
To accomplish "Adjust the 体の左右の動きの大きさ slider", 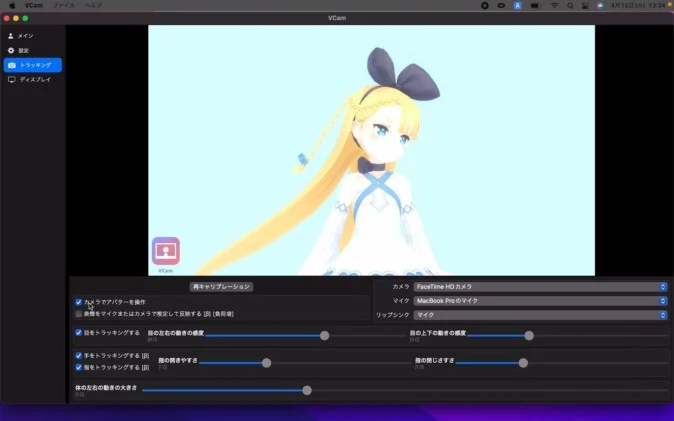I will 307,390.
